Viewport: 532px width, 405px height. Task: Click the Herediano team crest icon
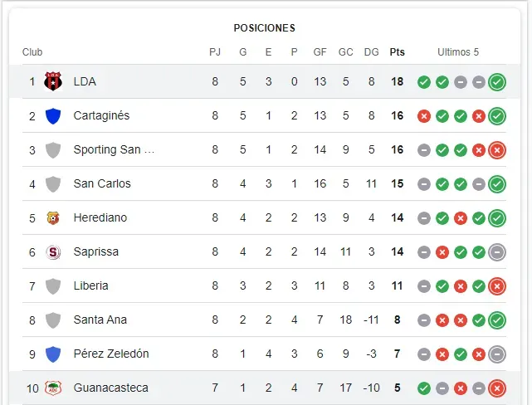53,217
